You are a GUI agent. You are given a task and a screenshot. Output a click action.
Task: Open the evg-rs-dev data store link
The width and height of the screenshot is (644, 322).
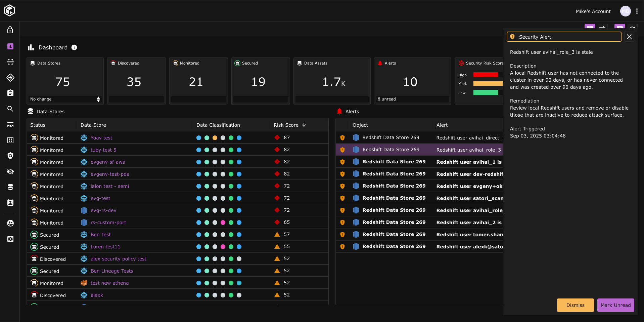[103, 210]
